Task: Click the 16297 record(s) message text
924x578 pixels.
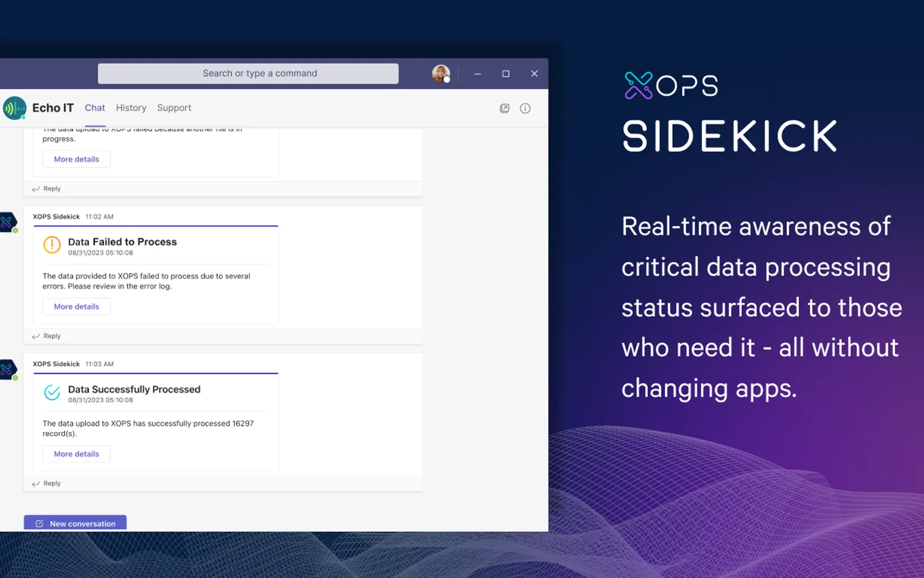Action: [x=148, y=428]
